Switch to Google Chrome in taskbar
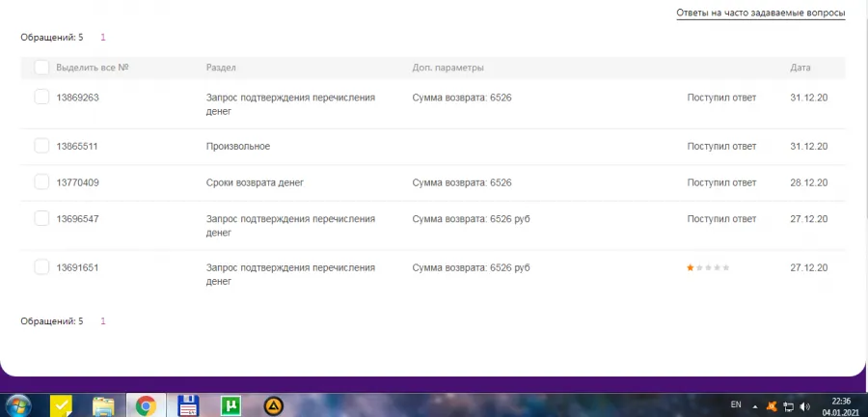 point(146,406)
